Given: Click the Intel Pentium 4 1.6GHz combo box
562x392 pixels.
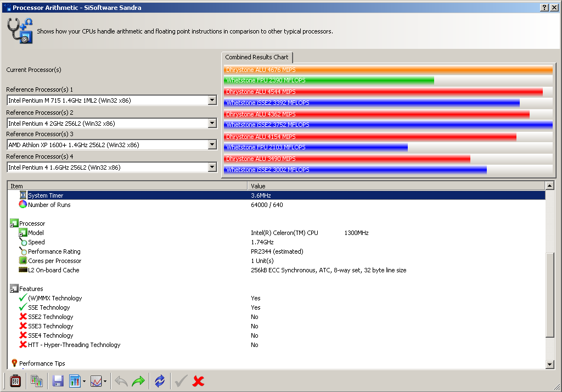Looking at the screenshot, I should pyautogui.click(x=112, y=167).
